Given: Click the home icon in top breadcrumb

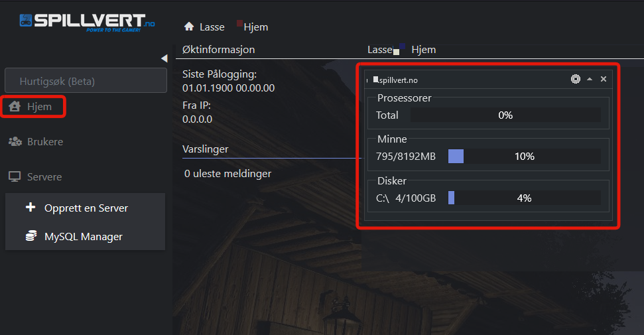Looking at the screenshot, I should [x=189, y=27].
